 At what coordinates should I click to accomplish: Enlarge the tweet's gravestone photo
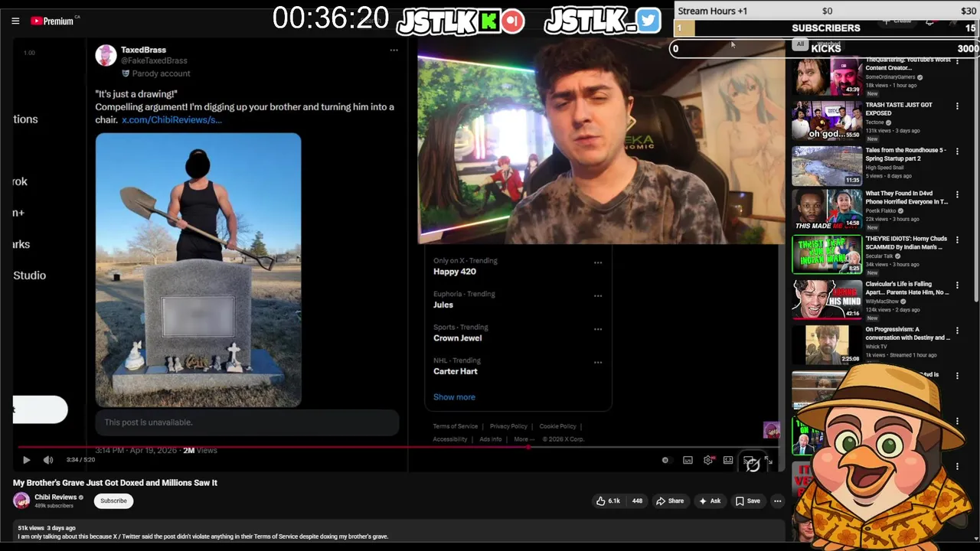[x=198, y=270]
